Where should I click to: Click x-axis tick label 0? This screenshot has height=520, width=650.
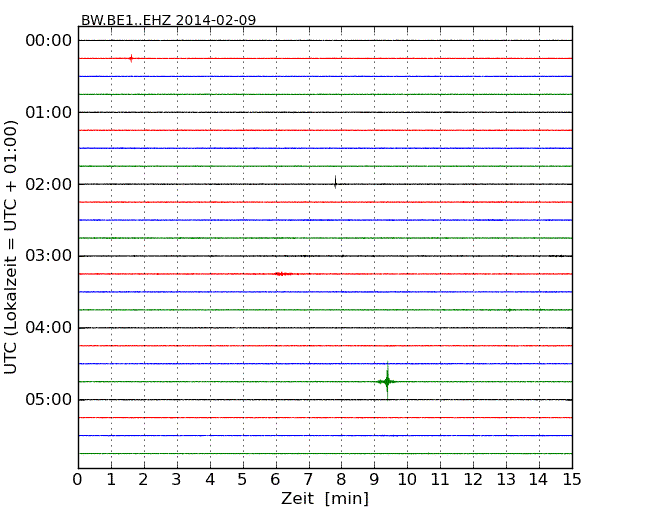[78, 480]
